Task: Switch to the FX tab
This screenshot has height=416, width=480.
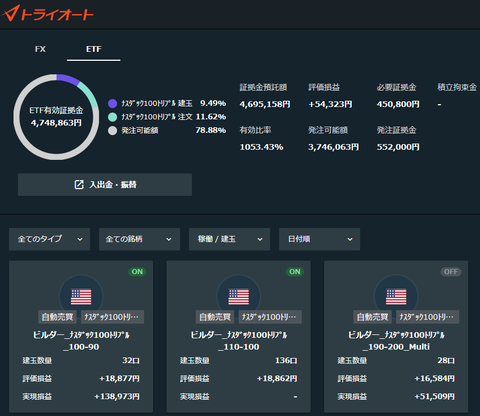Action: [x=40, y=49]
